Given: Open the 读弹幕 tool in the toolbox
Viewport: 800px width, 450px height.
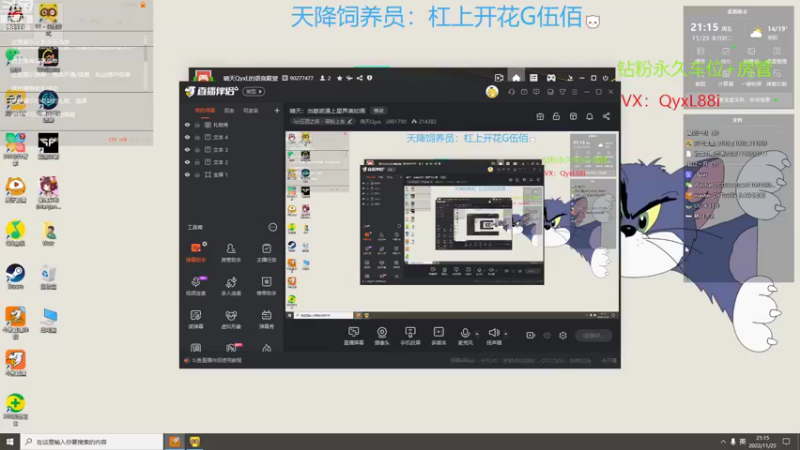Looking at the screenshot, I should [196, 319].
